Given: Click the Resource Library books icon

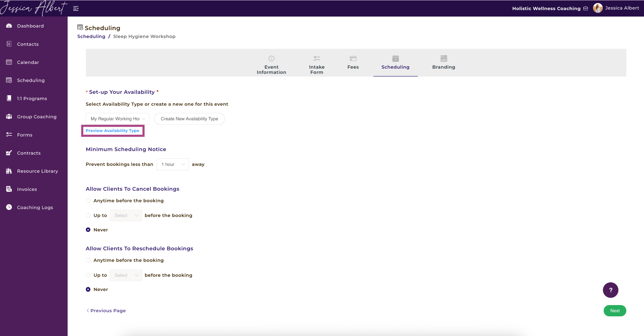Looking at the screenshot, I should (9, 171).
